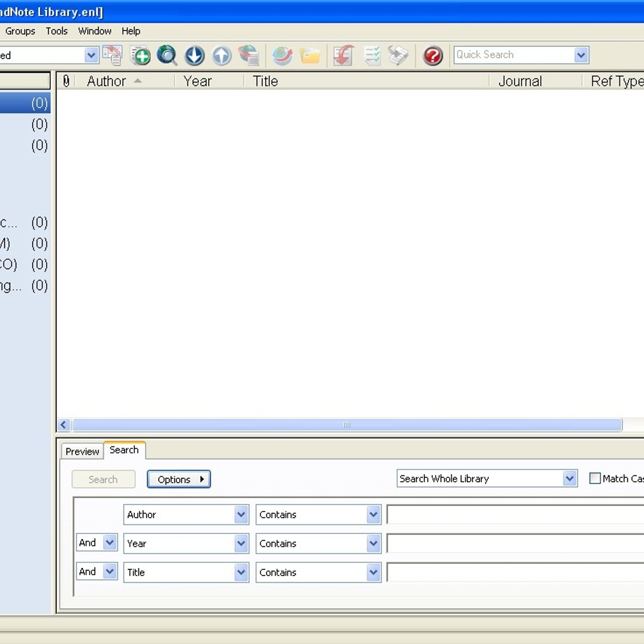Toggle the Match Case checkbox

[595, 478]
